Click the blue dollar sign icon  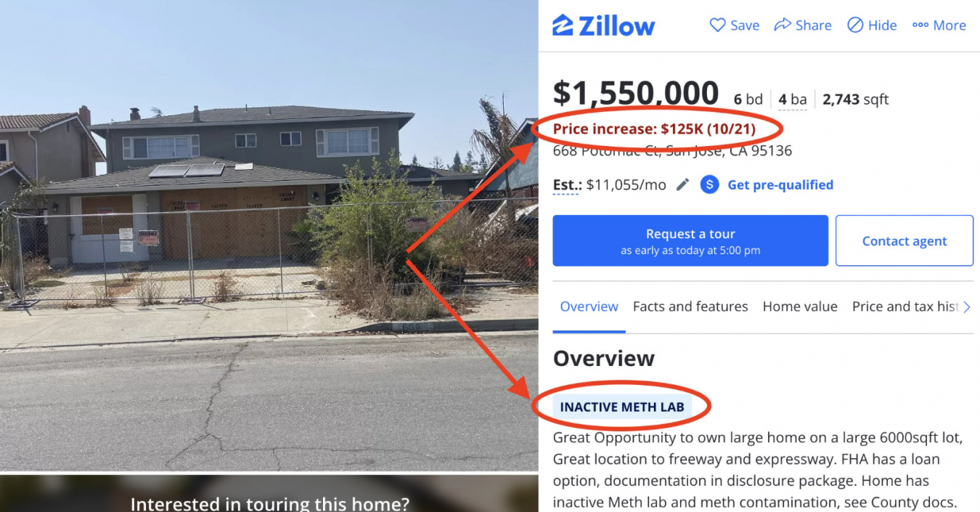pos(709,184)
